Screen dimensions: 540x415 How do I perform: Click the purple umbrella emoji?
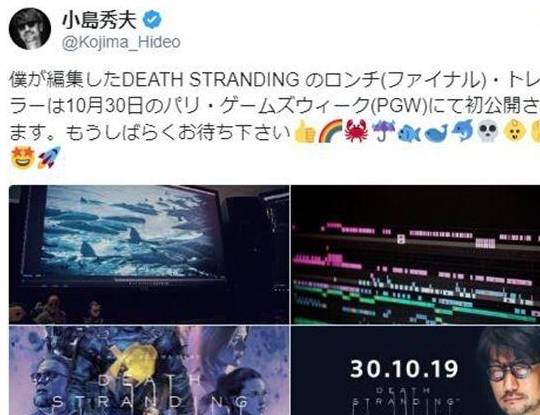[x=383, y=132]
